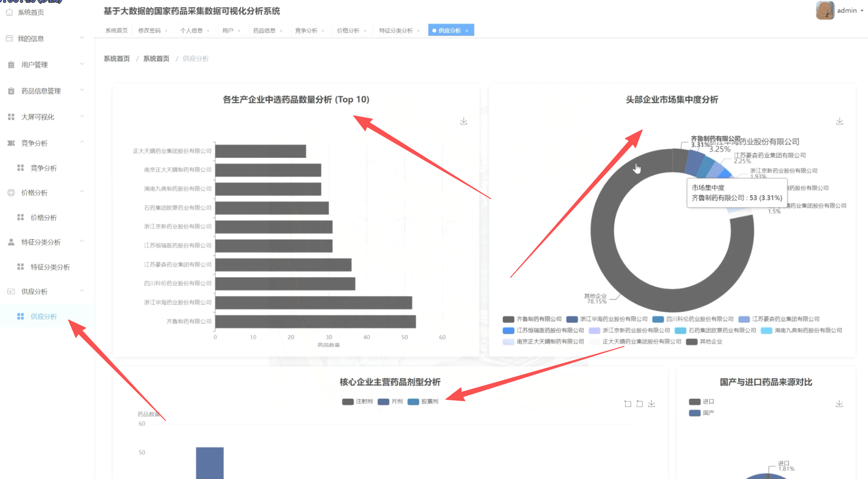Collapse the 价格分析 menu group
This screenshot has width=868, height=479.
pyautogui.click(x=82, y=192)
